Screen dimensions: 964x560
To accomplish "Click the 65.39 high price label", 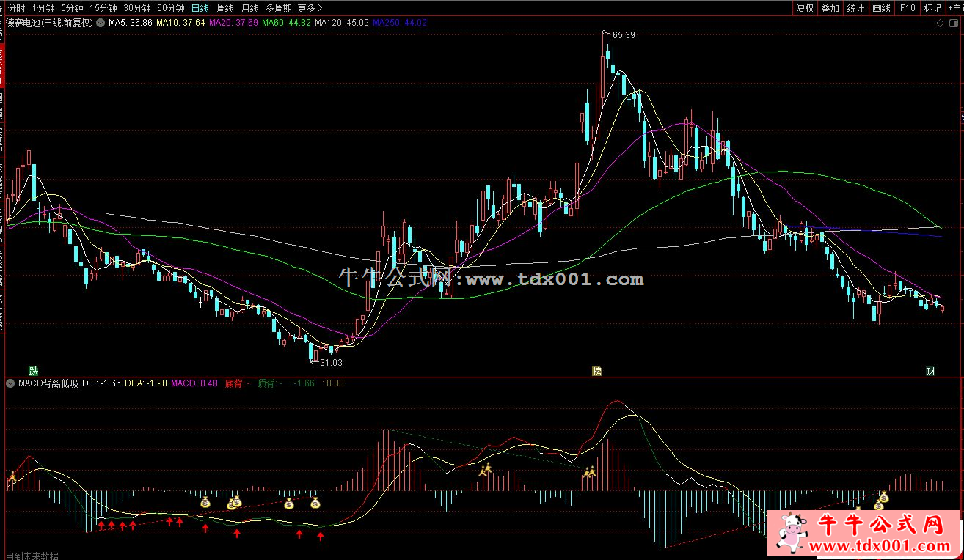I will point(624,34).
